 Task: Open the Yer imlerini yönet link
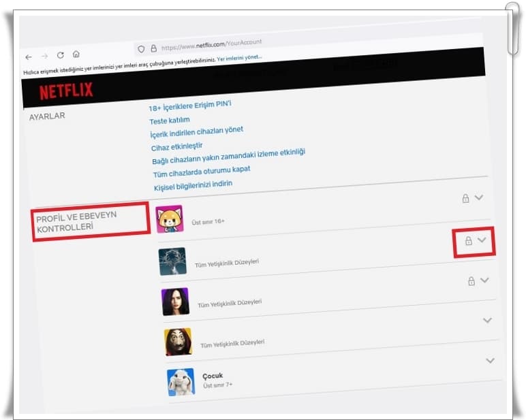pos(239,58)
